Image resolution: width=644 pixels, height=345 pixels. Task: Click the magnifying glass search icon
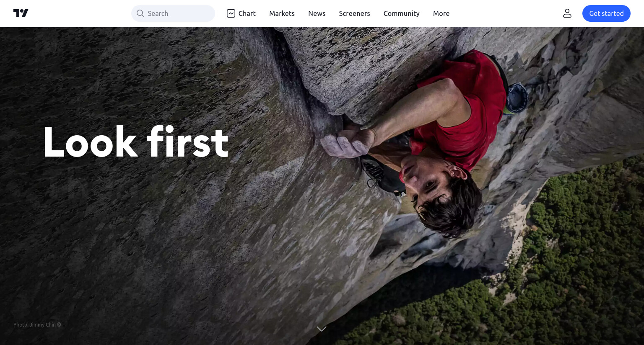[x=140, y=13]
